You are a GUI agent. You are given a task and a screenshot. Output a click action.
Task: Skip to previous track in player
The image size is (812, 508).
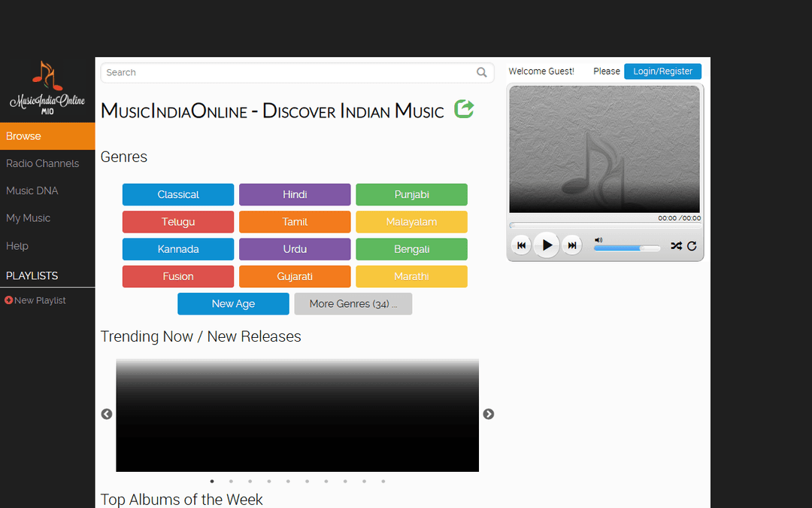pos(522,245)
